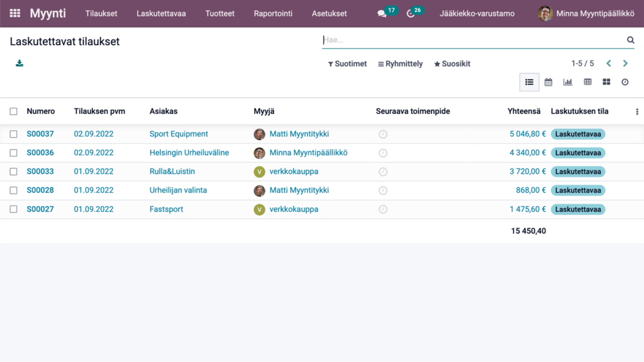The width and height of the screenshot is (644, 362).
Task: Open the Suotimet filters dropdown
Action: [x=347, y=63]
